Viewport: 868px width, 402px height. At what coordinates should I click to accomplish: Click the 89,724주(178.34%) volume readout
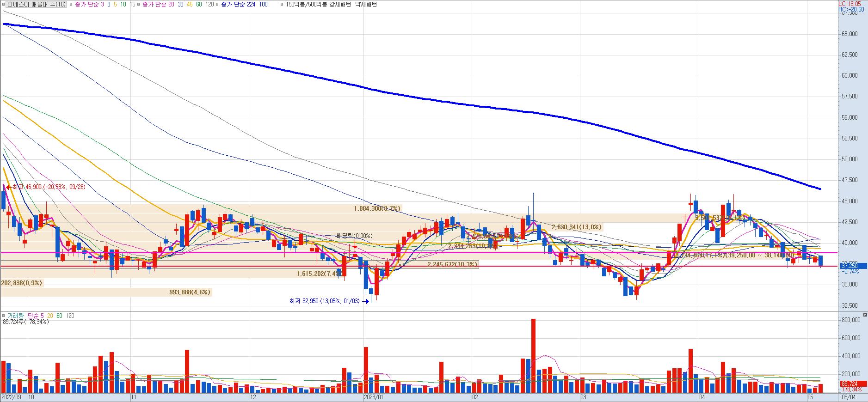pyautogui.click(x=25, y=322)
